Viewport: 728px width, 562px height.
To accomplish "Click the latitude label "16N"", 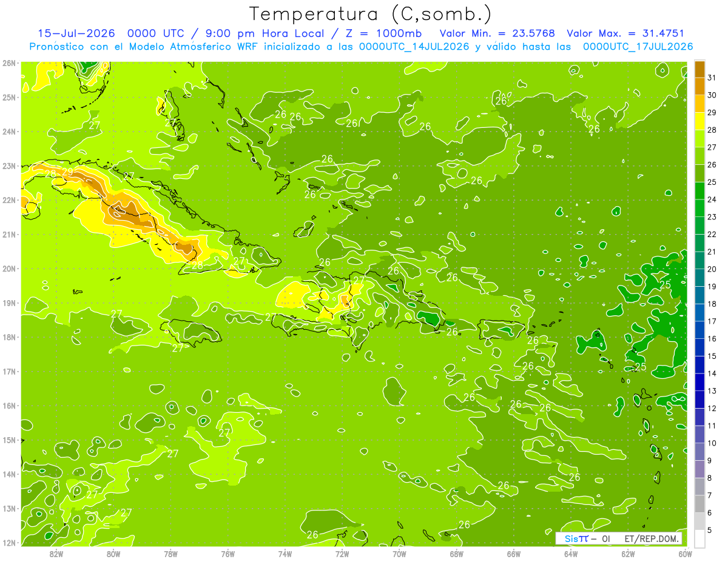I will click(8, 406).
